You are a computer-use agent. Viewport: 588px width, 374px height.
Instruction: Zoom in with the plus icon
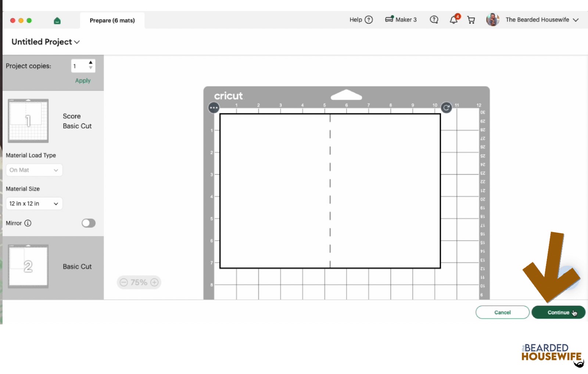(x=155, y=282)
